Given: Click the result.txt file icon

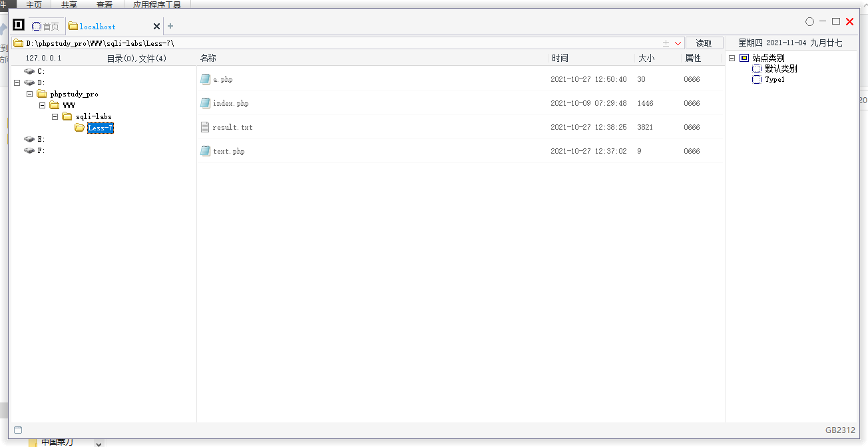Looking at the screenshot, I should [206, 127].
